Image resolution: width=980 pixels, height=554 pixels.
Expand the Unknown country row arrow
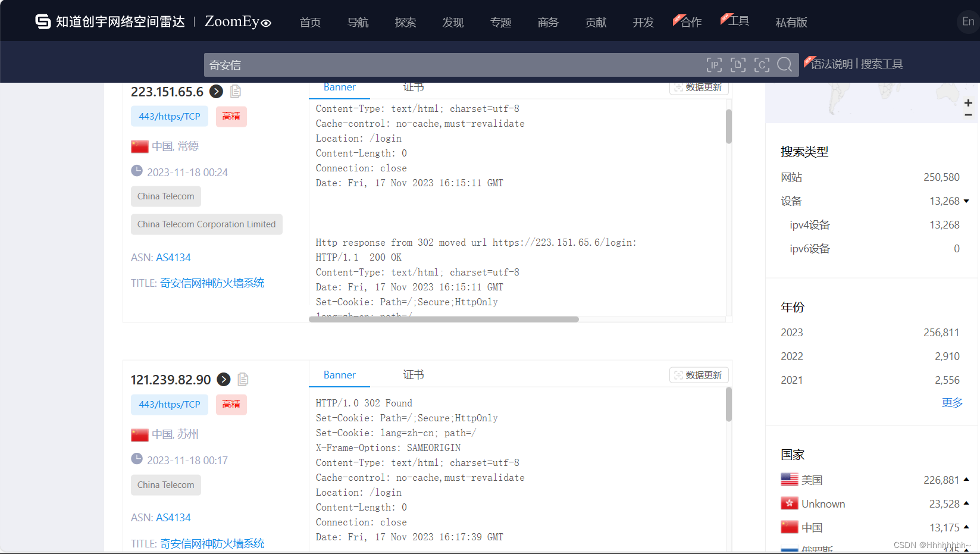click(966, 503)
